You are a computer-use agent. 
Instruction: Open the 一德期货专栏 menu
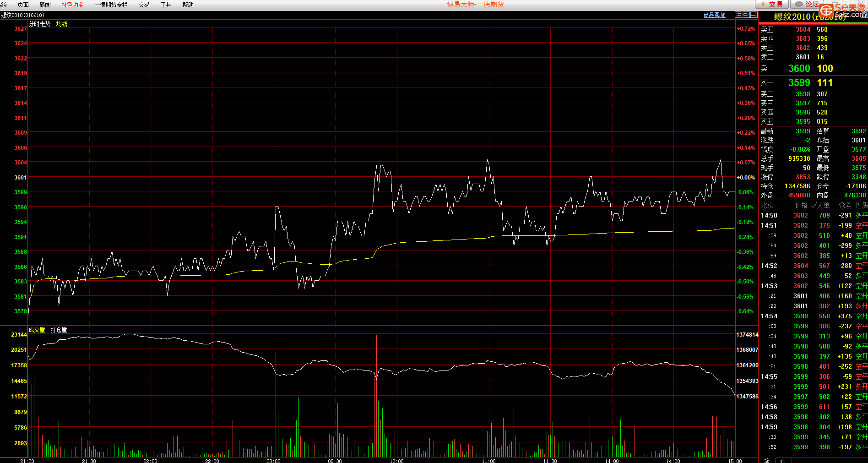pos(111,5)
